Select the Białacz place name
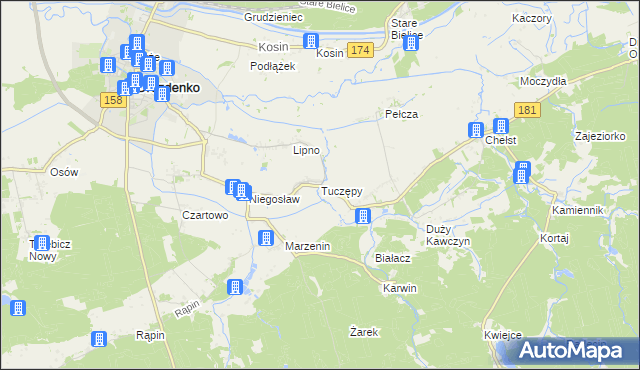640x370 pixels. [x=393, y=258]
